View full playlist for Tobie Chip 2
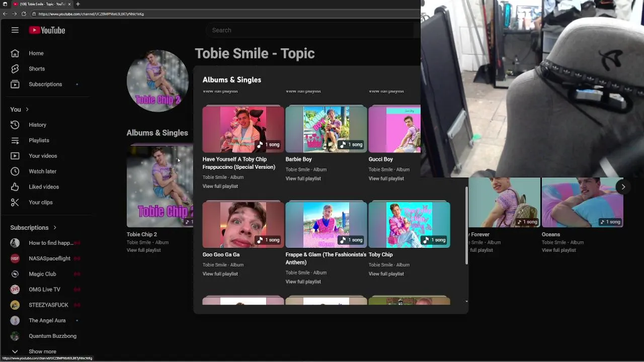 coord(143,250)
